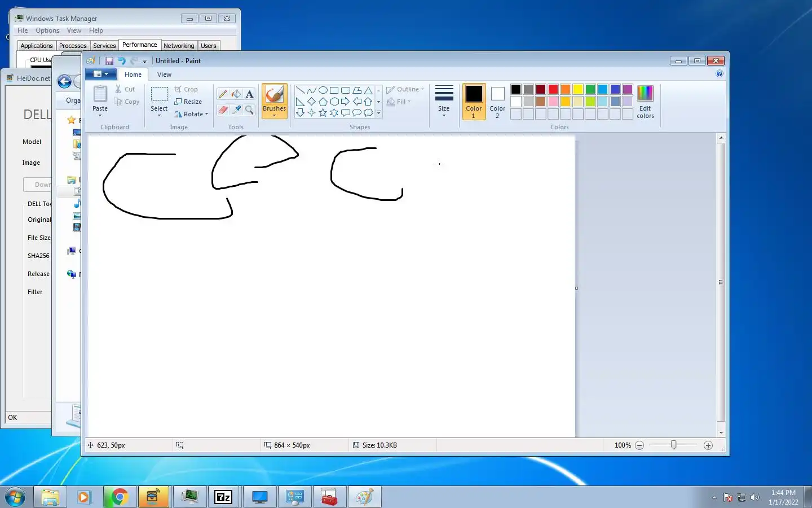Select the Magnifier tool
The image size is (812, 508).
[x=249, y=110]
